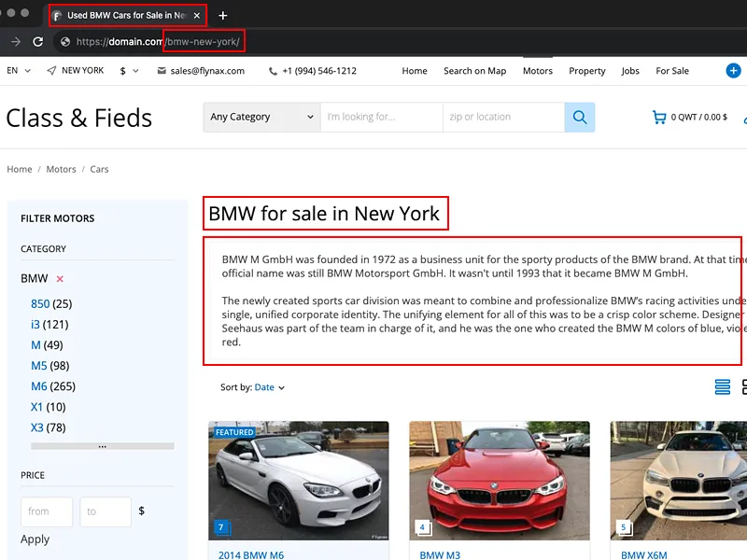Image resolution: width=747 pixels, height=560 pixels.
Task: Open the shopping cart icon
Action: pyautogui.click(x=659, y=118)
